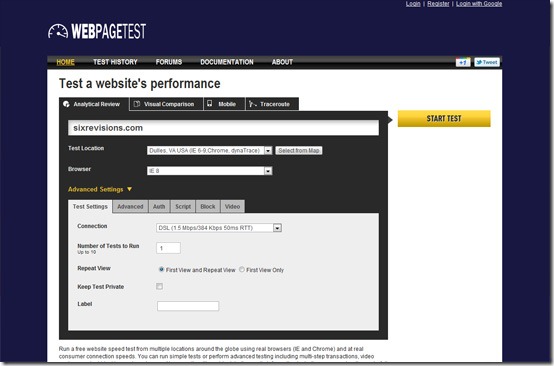
Task: Click the Twitter Tweet button
Action: [x=487, y=62]
